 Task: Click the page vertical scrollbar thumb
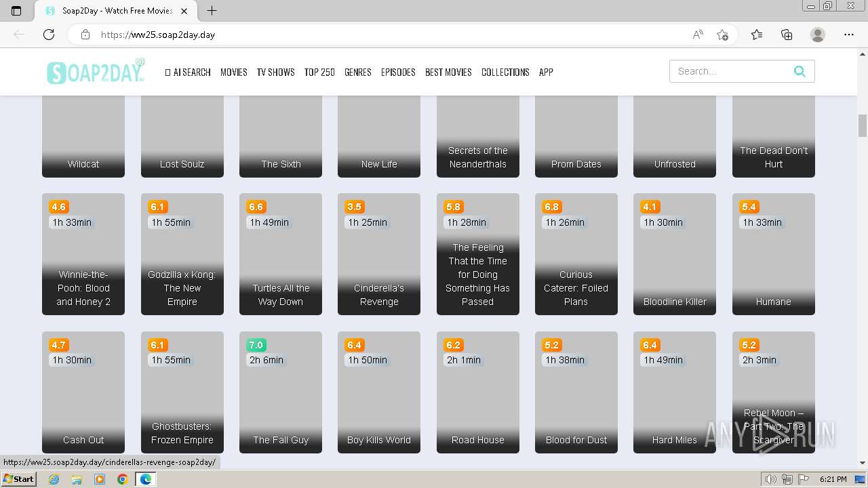(x=863, y=125)
